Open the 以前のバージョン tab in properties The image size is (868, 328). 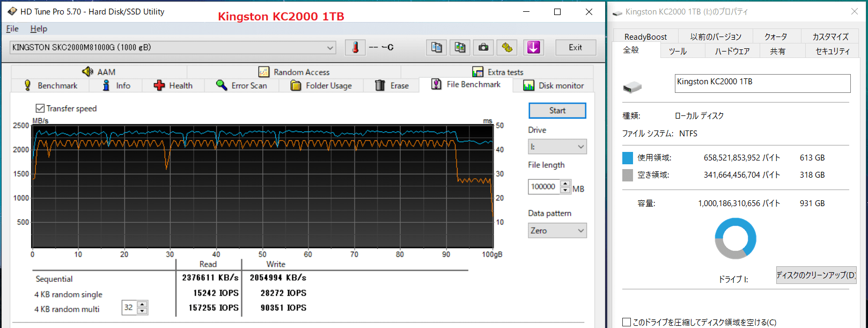point(716,37)
